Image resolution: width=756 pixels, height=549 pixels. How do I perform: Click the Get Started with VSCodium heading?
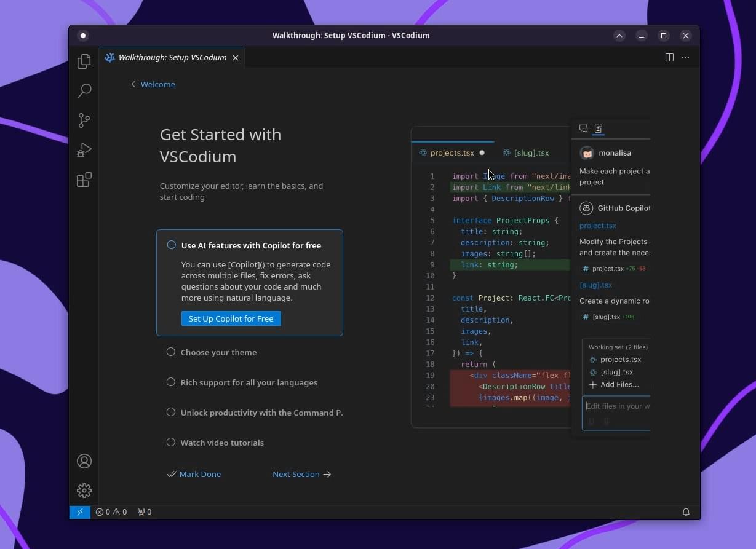click(x=220, y=145)
